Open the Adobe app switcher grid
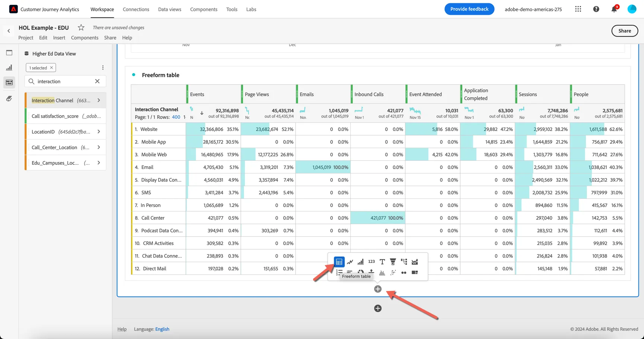 [x=578, y=9]
